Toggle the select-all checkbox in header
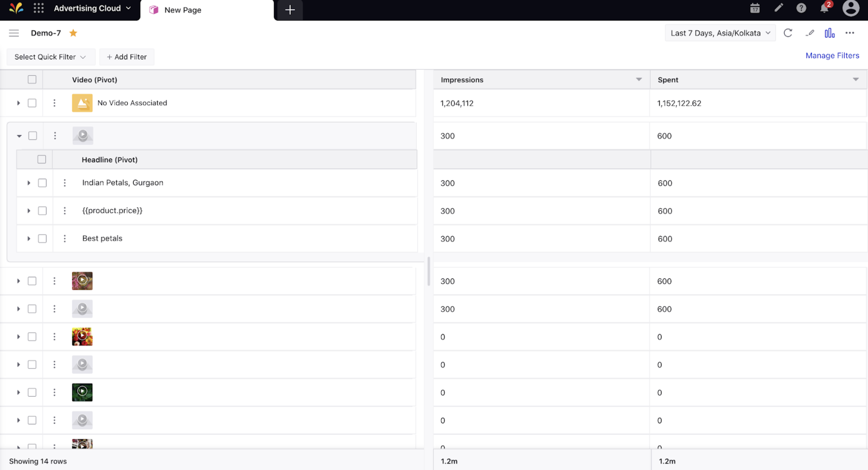The height and width of the screenshot is (470, 868). point(32,79)
